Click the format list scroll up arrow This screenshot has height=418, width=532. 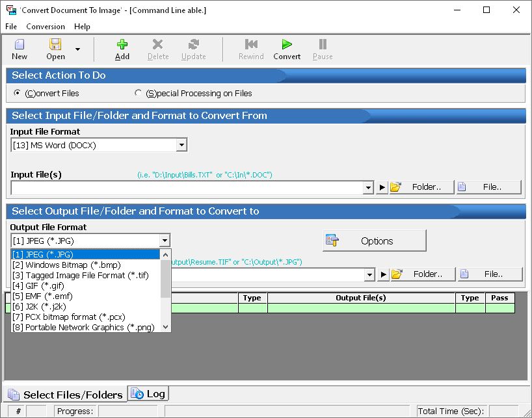click(165, 255)
